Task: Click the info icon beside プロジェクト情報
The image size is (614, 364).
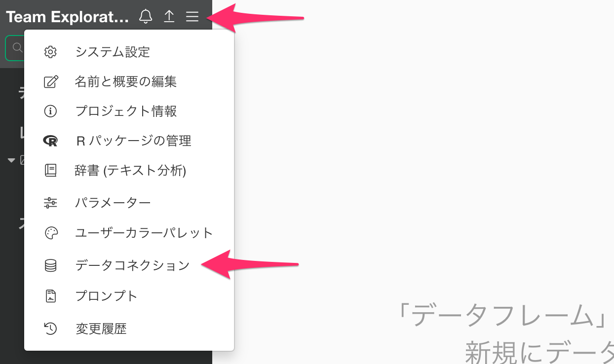Action: tap(51, 111)
